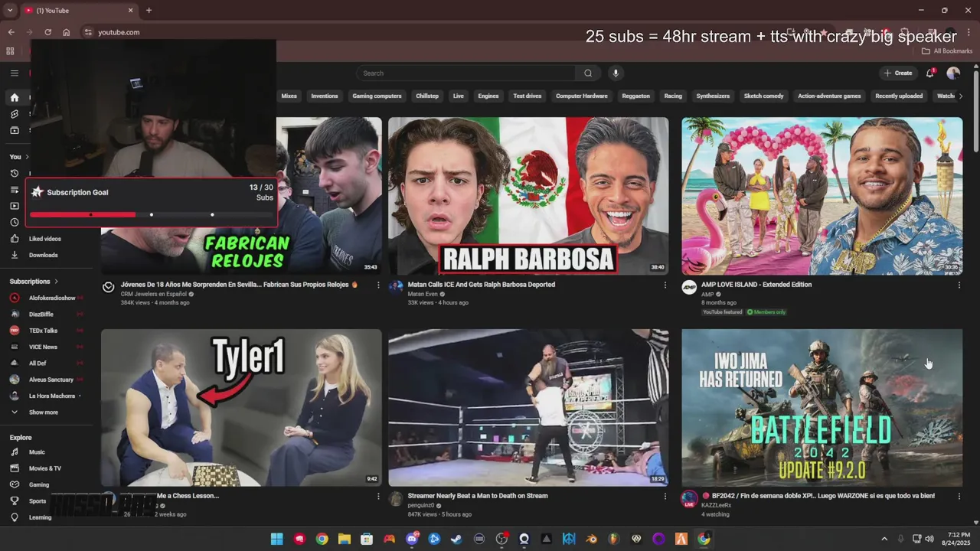
Task: Open the All Bookmarks folder
Action: click(x=947, y=51)
